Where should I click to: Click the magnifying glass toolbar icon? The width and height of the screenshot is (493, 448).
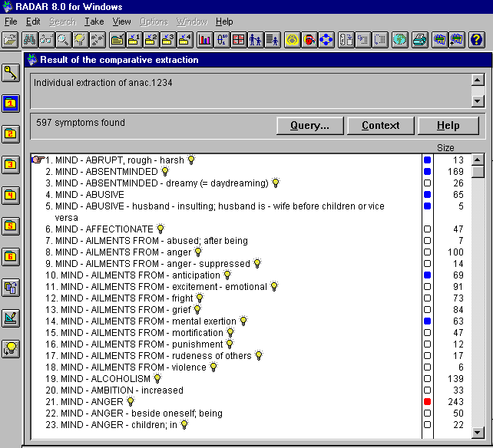point(63,39)
